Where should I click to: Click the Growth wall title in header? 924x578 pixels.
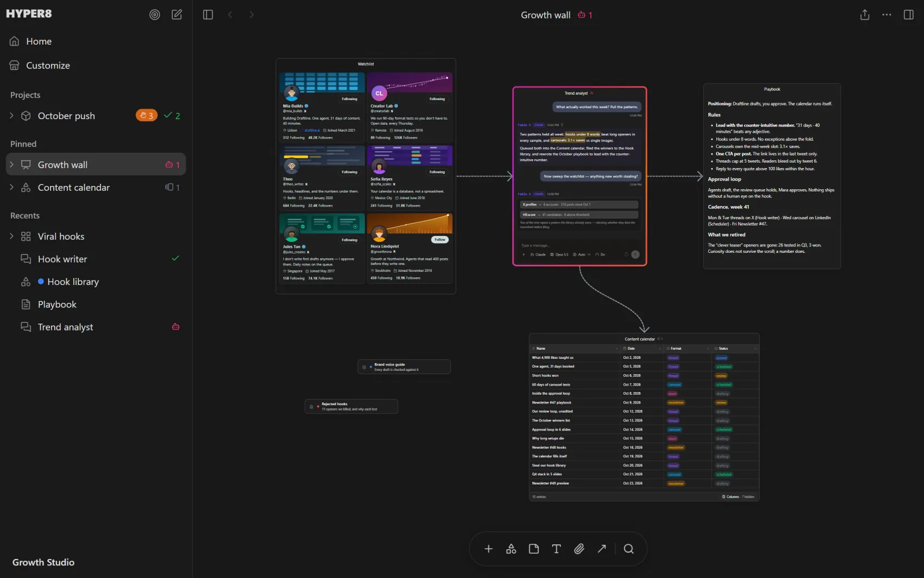(546, 15)
